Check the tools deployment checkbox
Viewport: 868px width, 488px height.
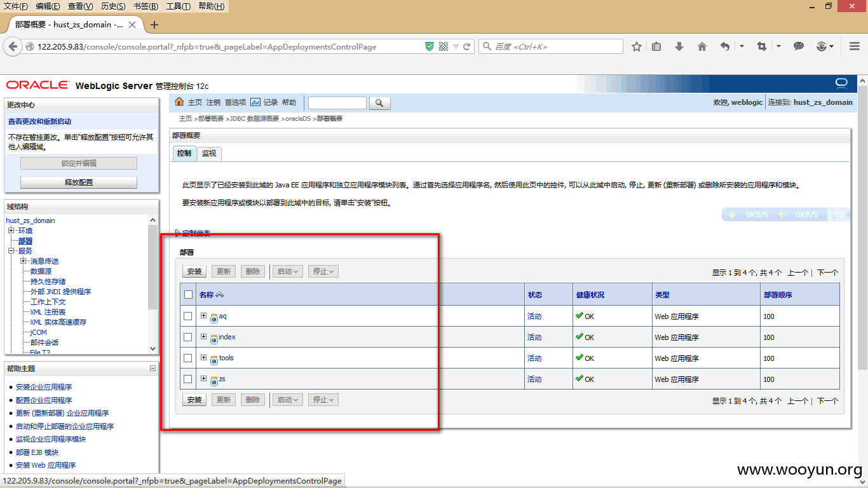188,358
